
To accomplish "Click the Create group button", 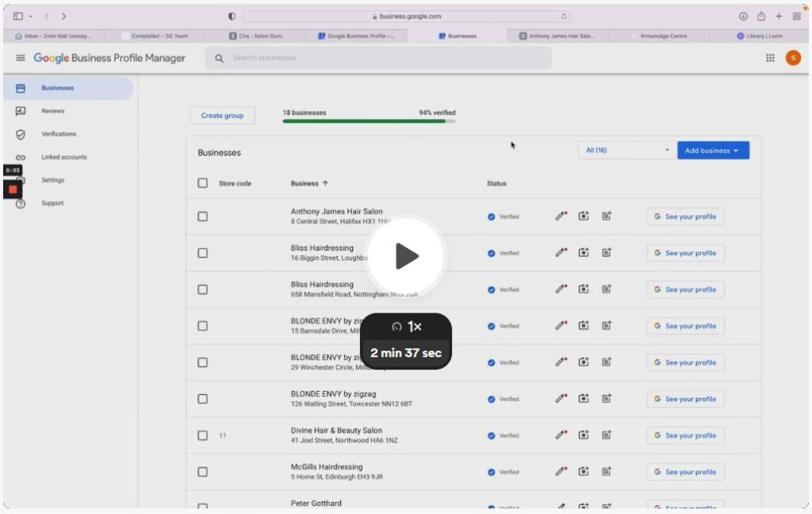I will [x=222, y=116].
